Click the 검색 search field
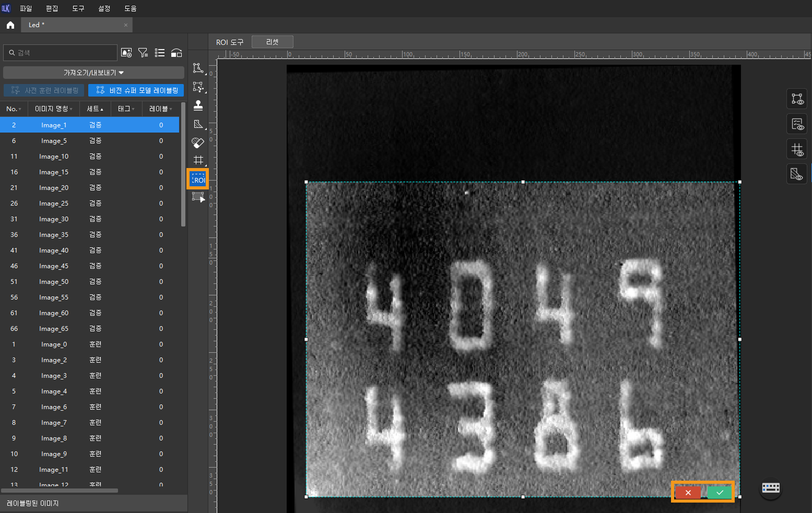This screenshot has width=812, height=513. [x=63, y=53]
